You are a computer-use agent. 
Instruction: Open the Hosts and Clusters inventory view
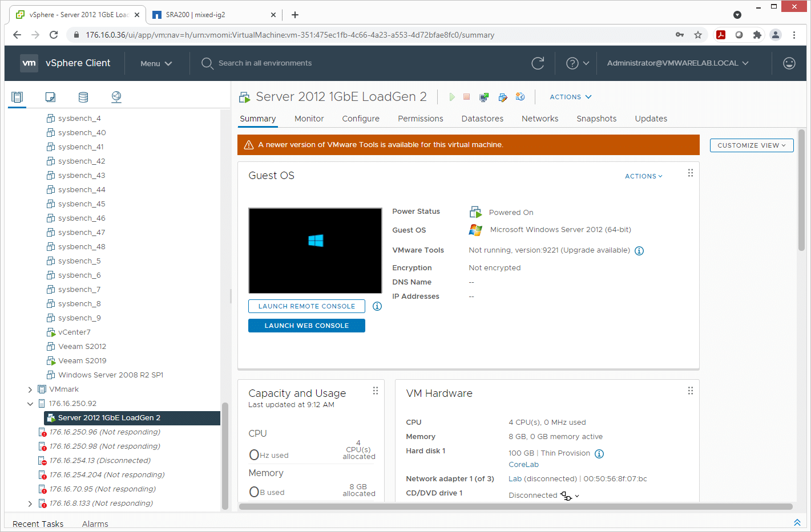coord(17,97)
